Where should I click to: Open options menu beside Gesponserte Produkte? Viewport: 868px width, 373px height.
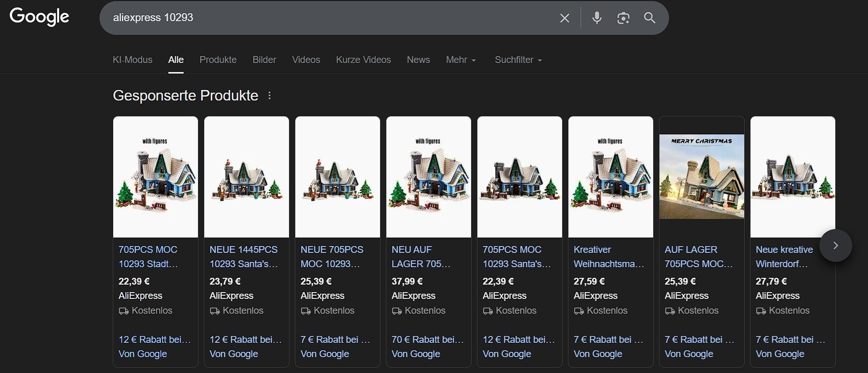[269, 96]
